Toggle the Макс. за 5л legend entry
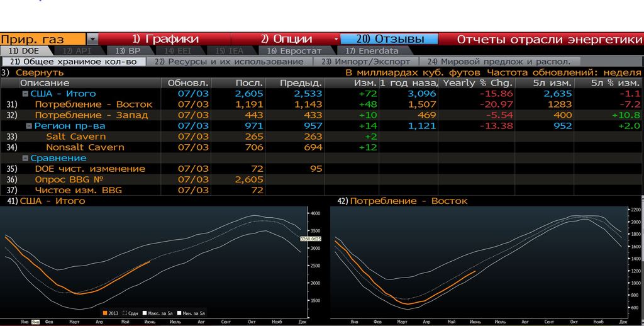Screen dimensions: 644x326 (158, 313)
